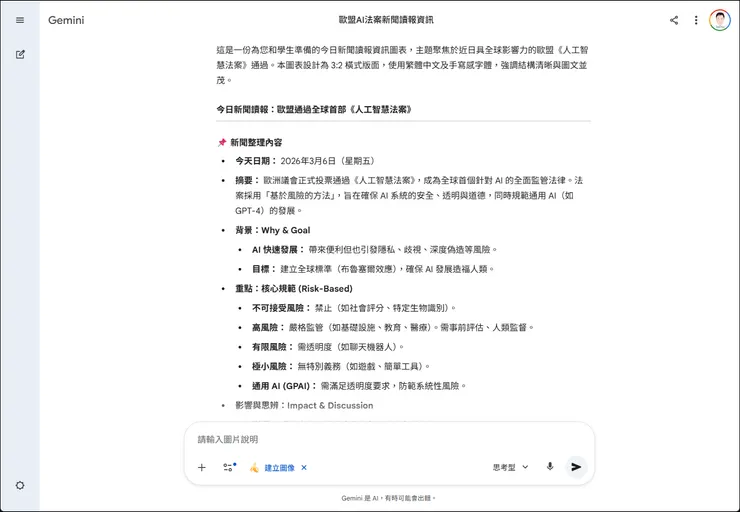740x512 pixels.
Task: Click 重點：核心規範 (Risk-Based)
Action: click(x=294, y=288)
